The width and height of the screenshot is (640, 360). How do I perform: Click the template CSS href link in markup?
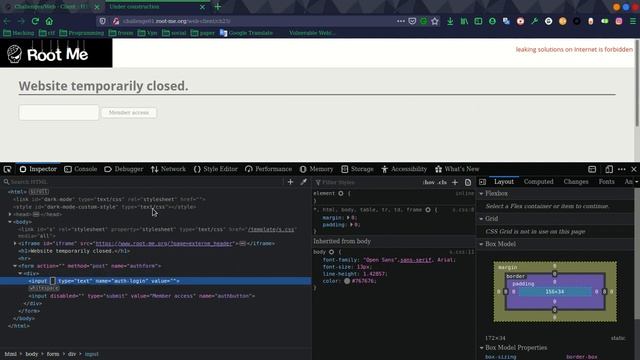click(271, 229)
